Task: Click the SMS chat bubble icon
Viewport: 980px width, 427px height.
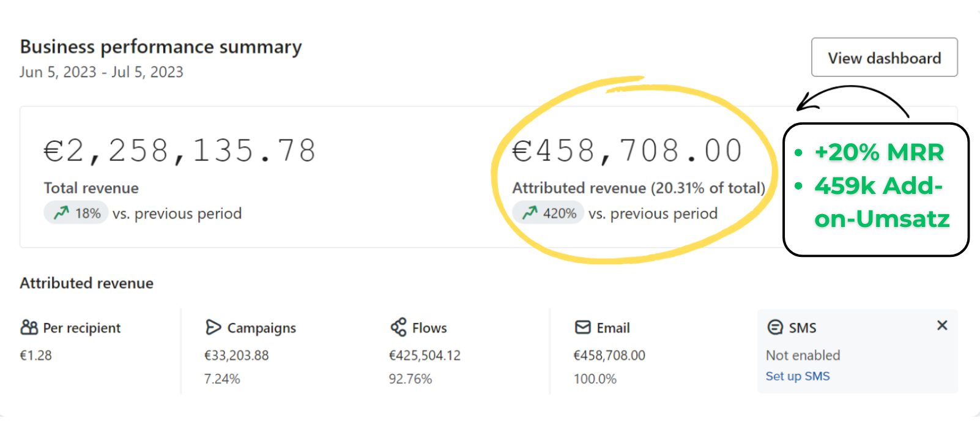Action: pos(775,327)
